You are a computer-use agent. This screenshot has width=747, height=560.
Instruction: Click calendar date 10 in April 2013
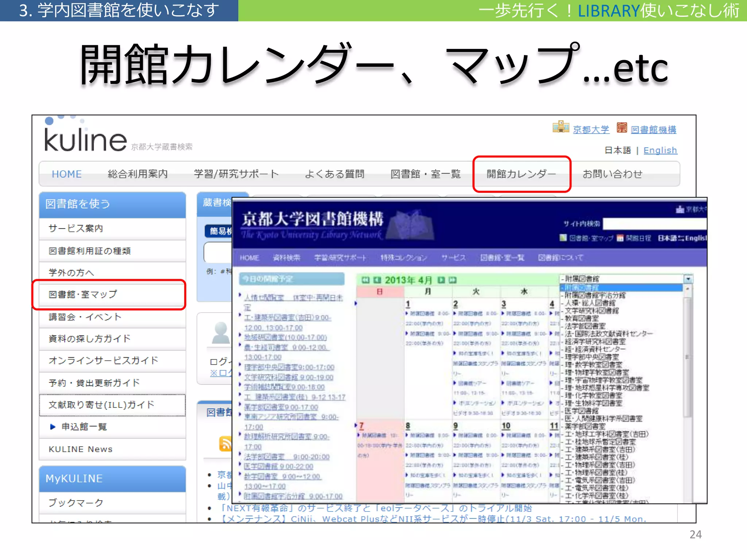[x=506, y=425]
